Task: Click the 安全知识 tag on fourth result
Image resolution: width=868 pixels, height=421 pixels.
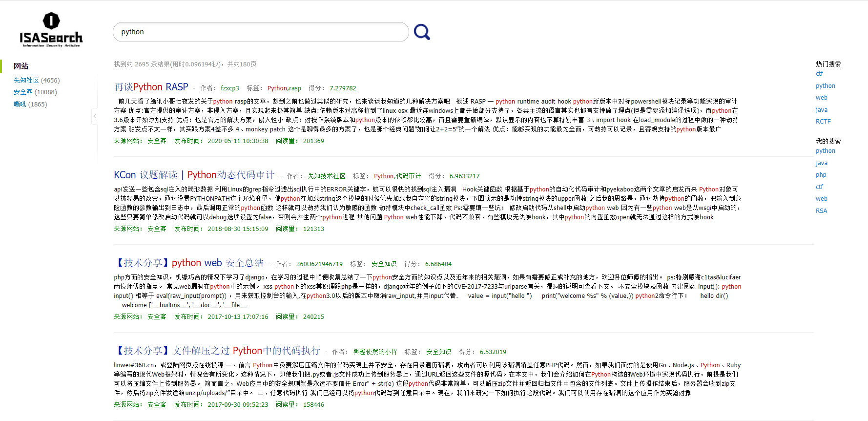Action: (438, 352)
